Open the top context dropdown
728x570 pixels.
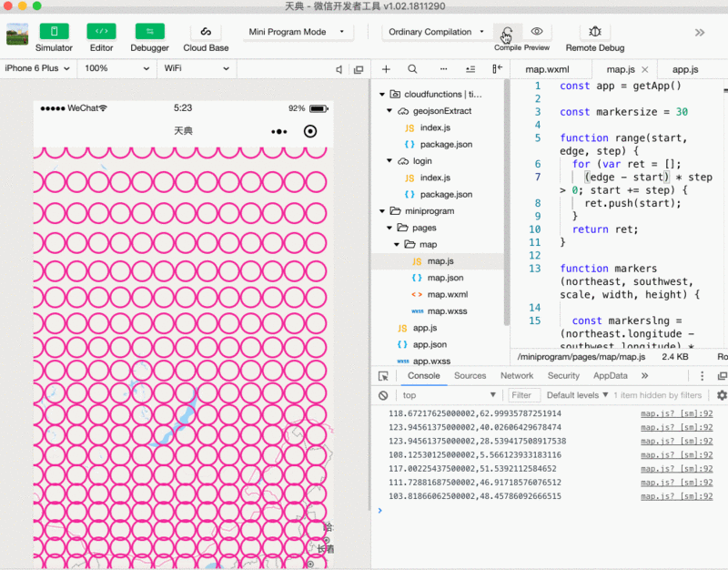coord(449,395)
